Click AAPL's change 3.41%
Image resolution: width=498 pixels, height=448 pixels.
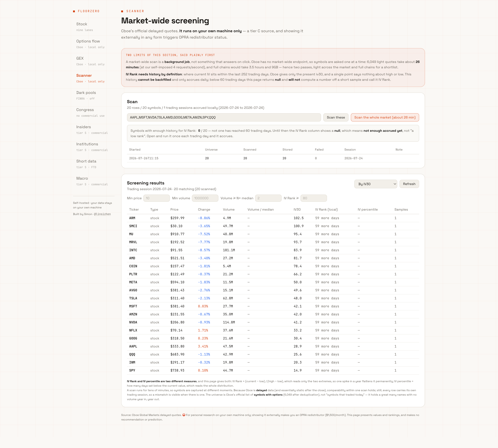[203, 346]
